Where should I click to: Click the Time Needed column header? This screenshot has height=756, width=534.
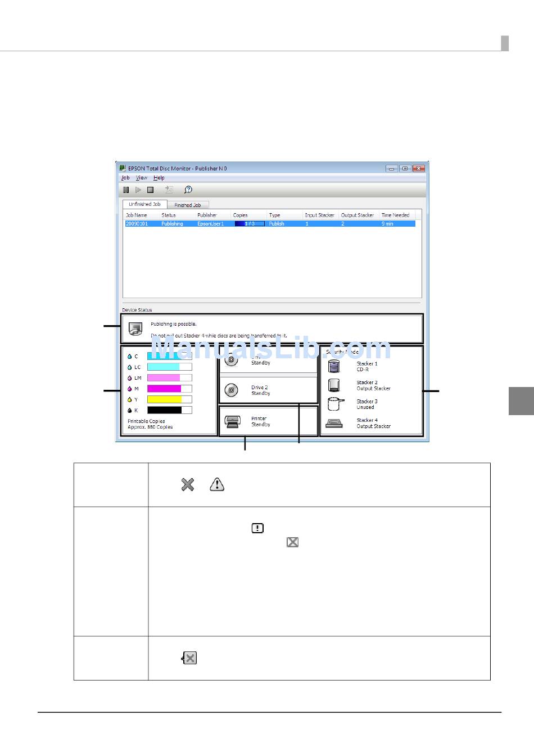coord(396,215)
